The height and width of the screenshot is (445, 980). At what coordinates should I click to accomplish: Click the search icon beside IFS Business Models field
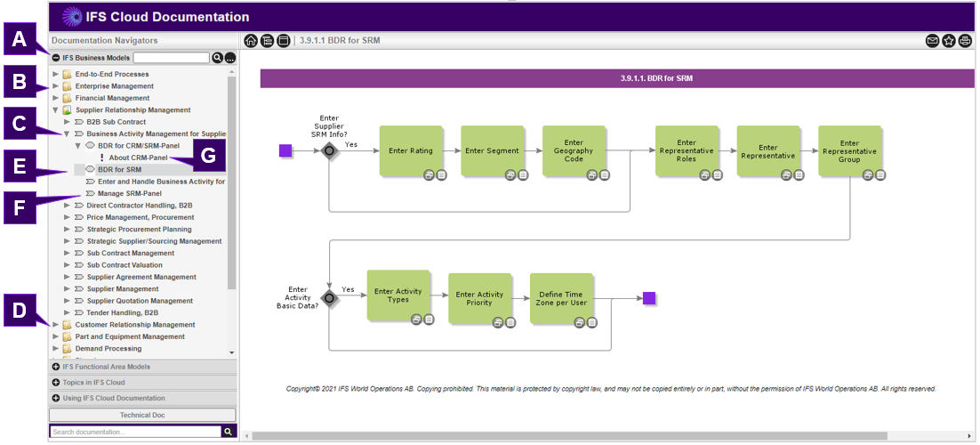tap(218, 58)
